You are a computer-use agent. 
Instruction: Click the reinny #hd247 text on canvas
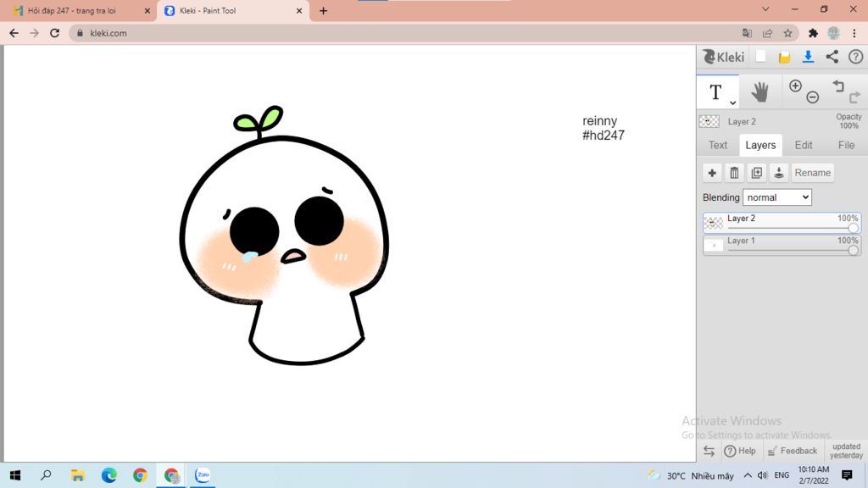pyautogui.click(x=603, y=129)
